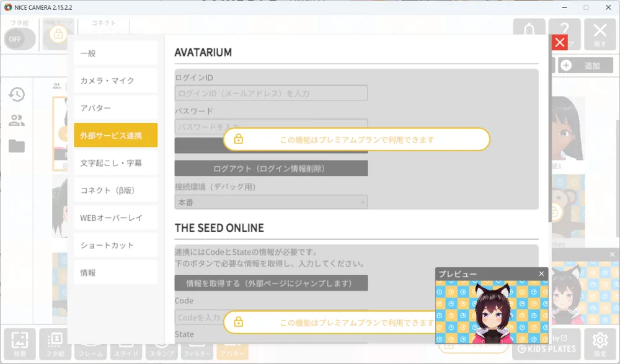The width and height of the screenshot is (620, 364).
Task: Open the コネクト（β版） settings tab
Action: [115, 190]
